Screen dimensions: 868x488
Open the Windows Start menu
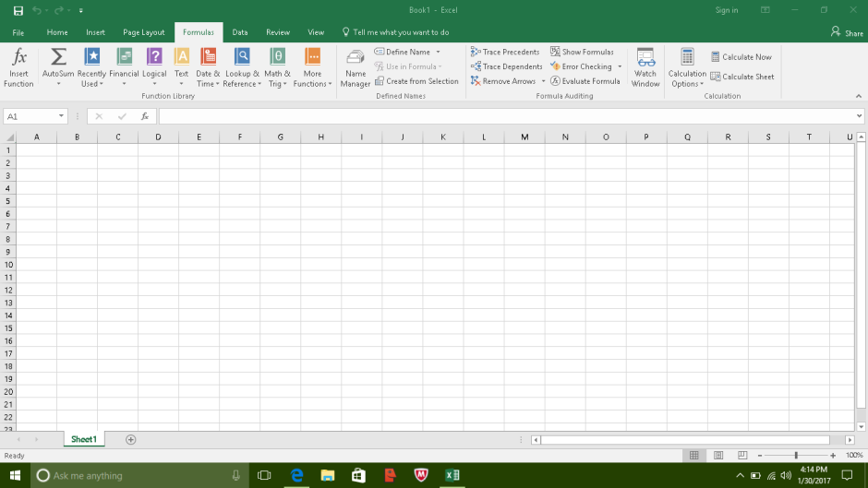coord(15,475)
